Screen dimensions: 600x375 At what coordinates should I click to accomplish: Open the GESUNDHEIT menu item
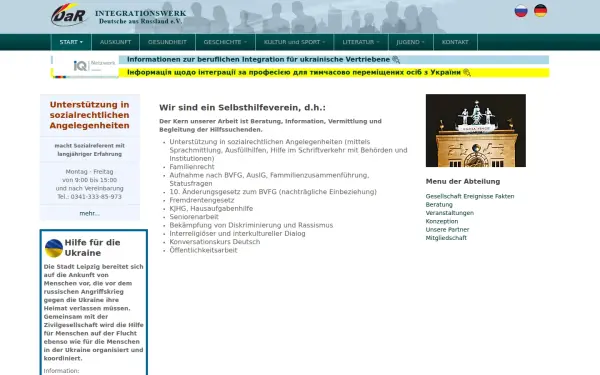point(167,42)
